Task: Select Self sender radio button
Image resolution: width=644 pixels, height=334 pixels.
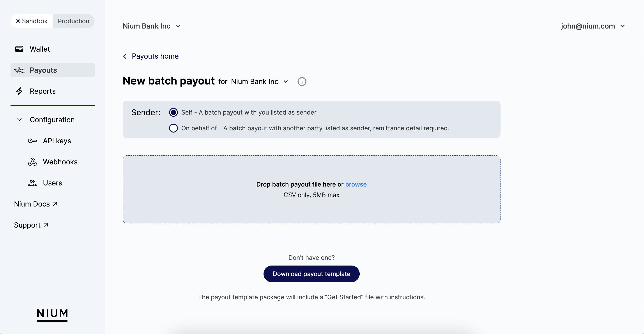Action: coord(173,112)
